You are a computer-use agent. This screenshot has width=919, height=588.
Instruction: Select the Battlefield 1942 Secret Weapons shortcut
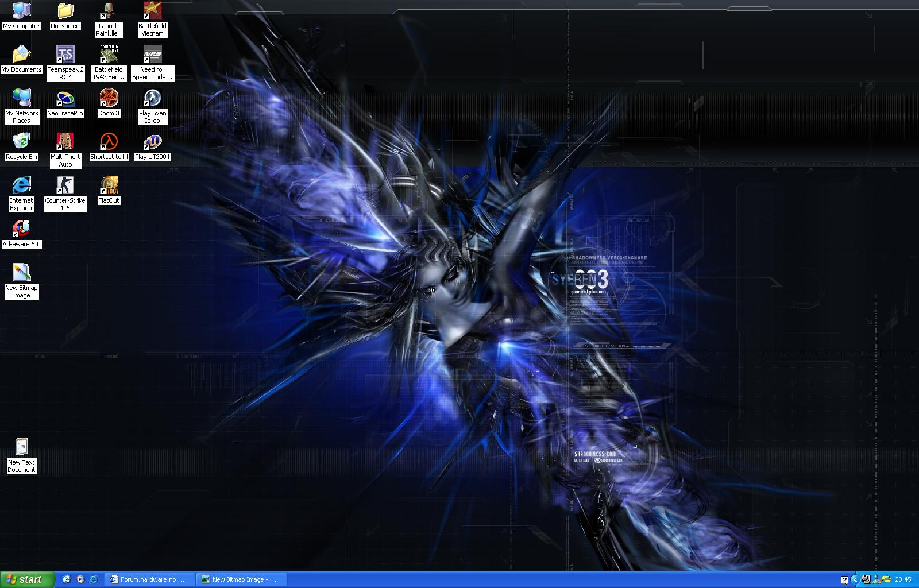(109, 63)
